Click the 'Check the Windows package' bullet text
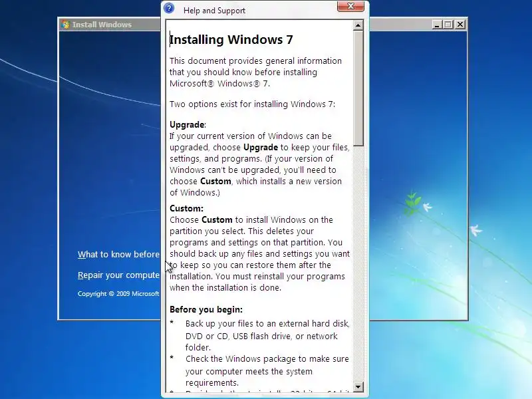The height and width of the screenshot is (399, 532). coord(267,370)
